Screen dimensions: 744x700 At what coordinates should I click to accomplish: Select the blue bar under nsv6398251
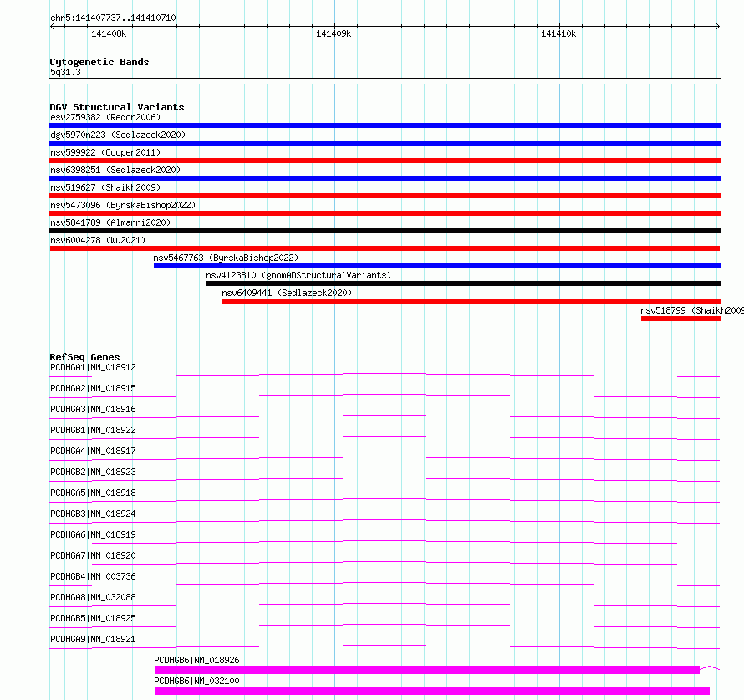tap(385, 178)
